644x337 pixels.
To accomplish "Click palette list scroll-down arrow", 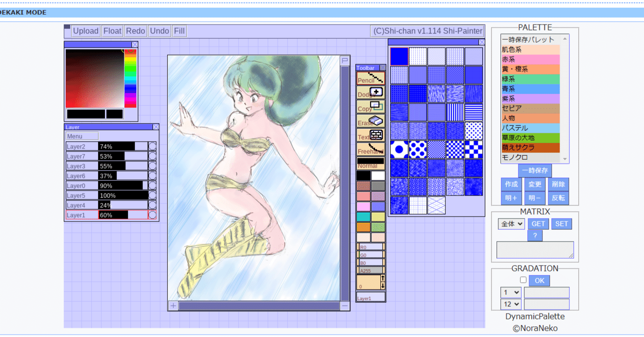I will 565,159.
